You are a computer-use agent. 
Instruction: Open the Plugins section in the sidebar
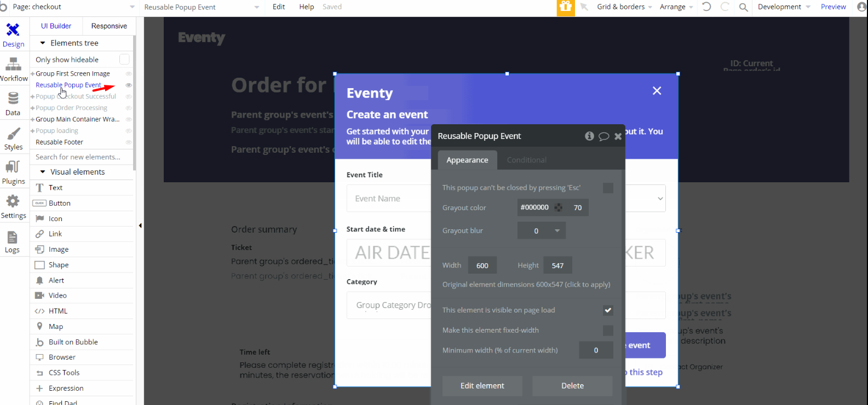tap(13, 172)
